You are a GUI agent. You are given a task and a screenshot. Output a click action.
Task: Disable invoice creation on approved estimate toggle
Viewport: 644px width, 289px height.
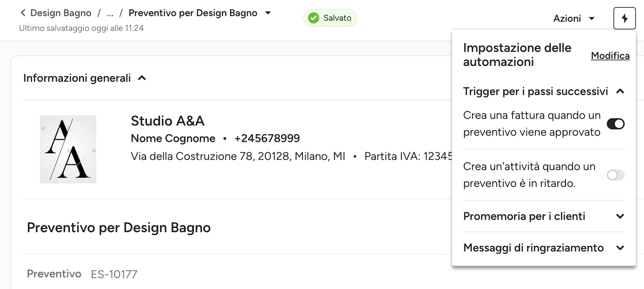click(616, 124)
